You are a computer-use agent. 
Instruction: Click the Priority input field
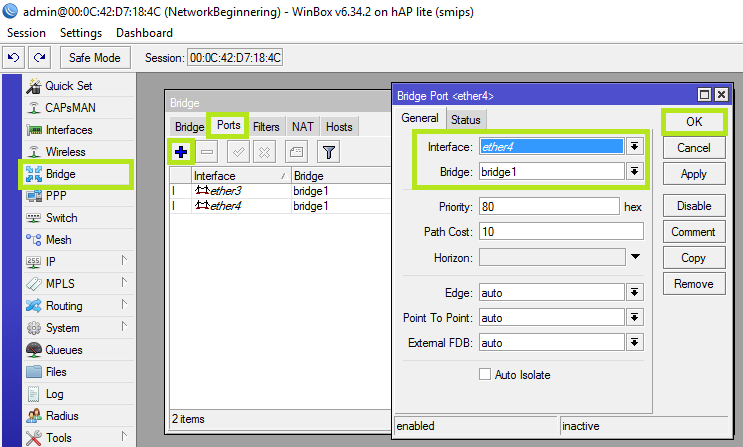point(549,207)
